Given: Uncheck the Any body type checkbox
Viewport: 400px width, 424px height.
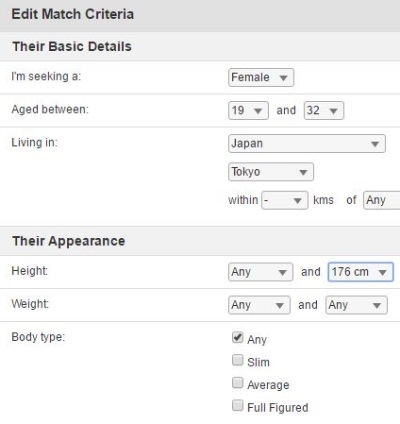Looking at the screenshot, I should tap(237, 337).
